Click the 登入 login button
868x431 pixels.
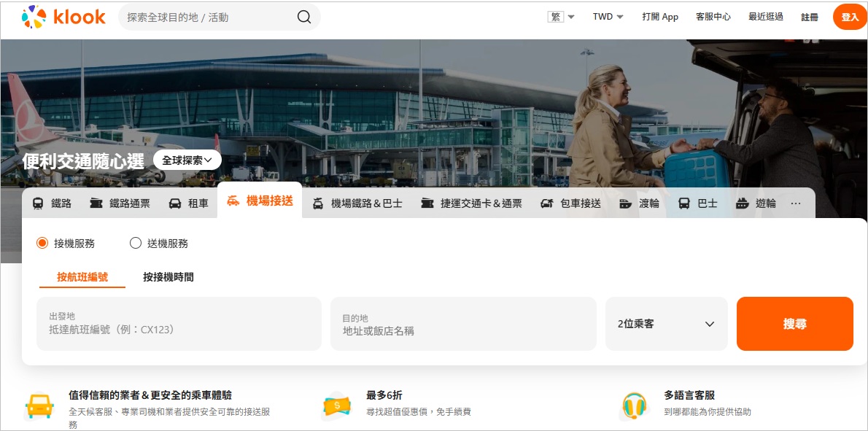850,17
